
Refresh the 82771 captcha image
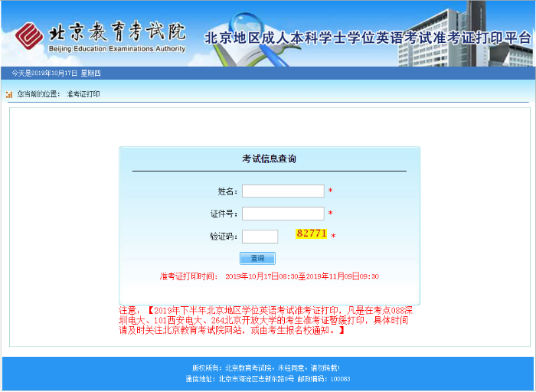point(312,234)
